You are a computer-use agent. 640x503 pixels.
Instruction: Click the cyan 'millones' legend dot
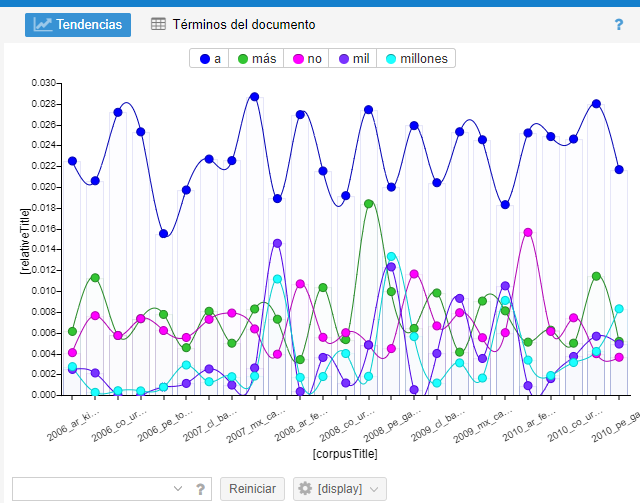pyautogui.click(x=392, y=59)
